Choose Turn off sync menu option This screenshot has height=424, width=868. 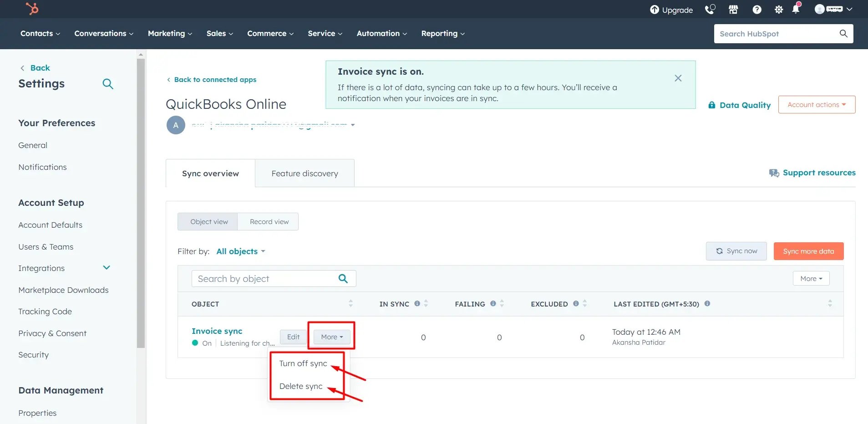click(303, 363)
